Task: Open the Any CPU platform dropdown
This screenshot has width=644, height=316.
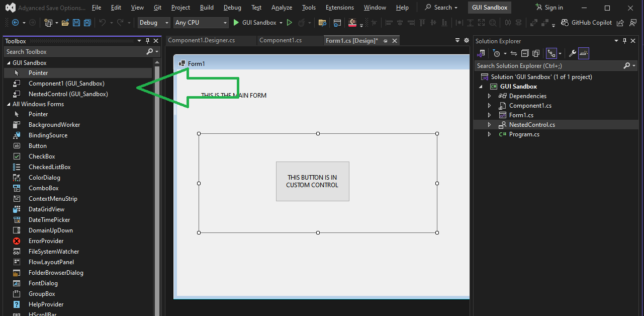Action: pos(201,23)
